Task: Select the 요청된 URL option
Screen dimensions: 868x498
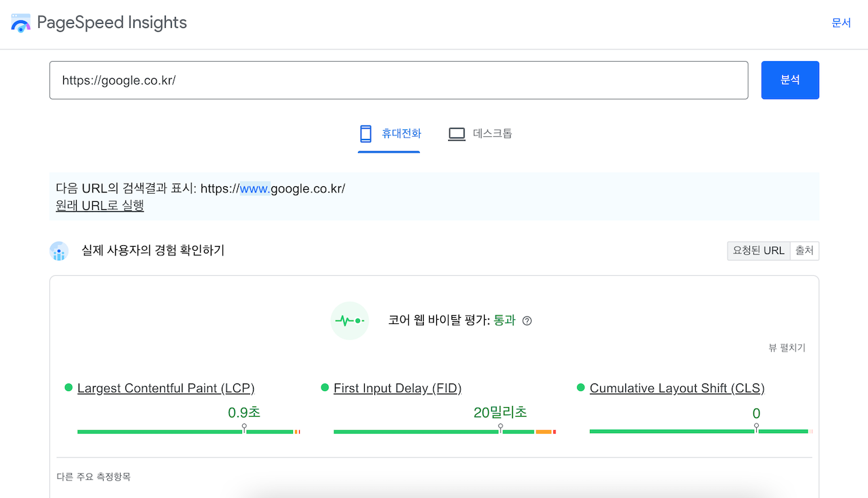Action: 759,250
